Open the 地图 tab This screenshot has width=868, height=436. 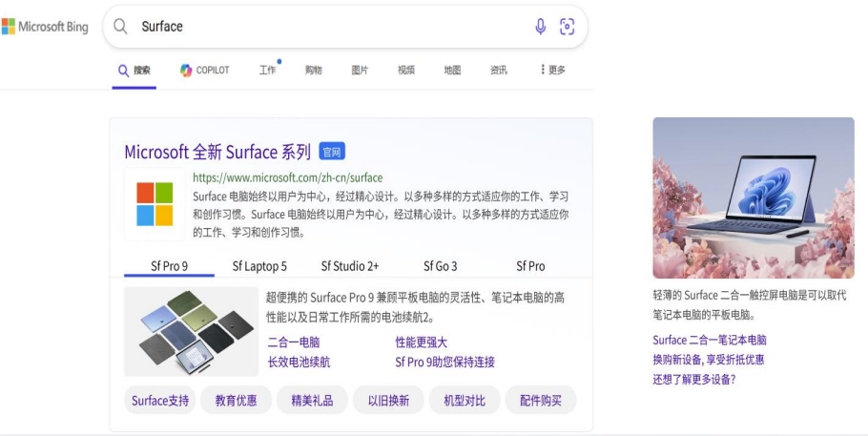[452, 71]
